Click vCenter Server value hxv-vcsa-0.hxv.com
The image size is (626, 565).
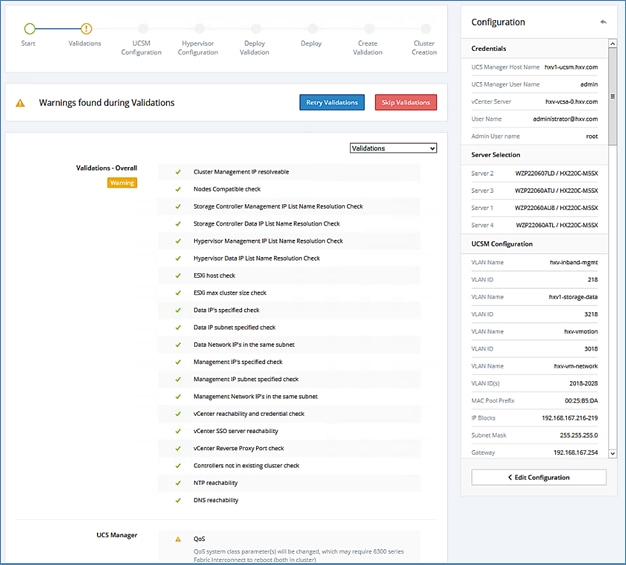pyautogui.click(x=572, y=101)
